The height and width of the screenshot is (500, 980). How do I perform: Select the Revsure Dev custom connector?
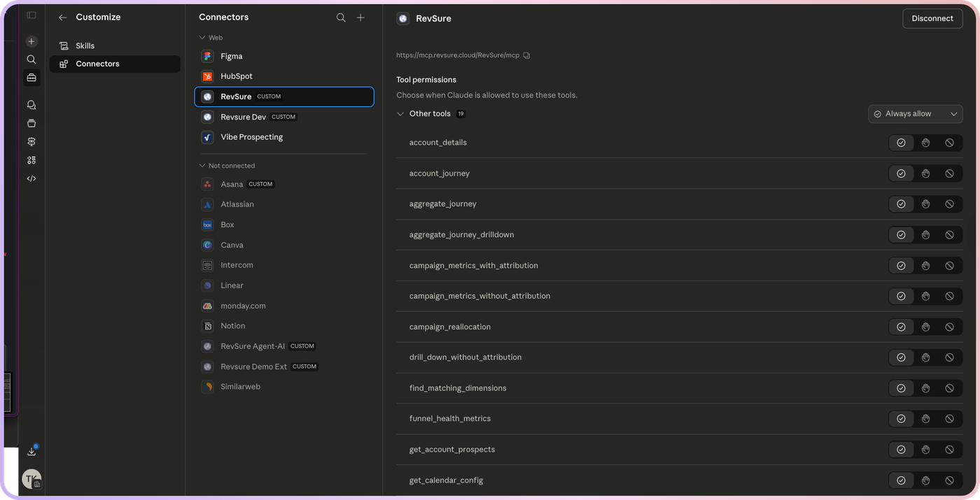(x=284, y=117)
